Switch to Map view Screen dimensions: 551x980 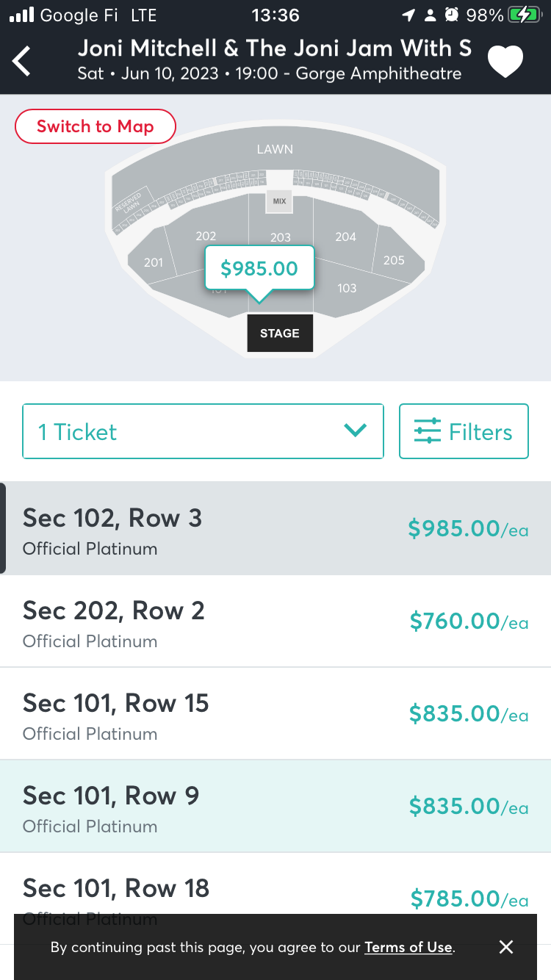[96, 126]
